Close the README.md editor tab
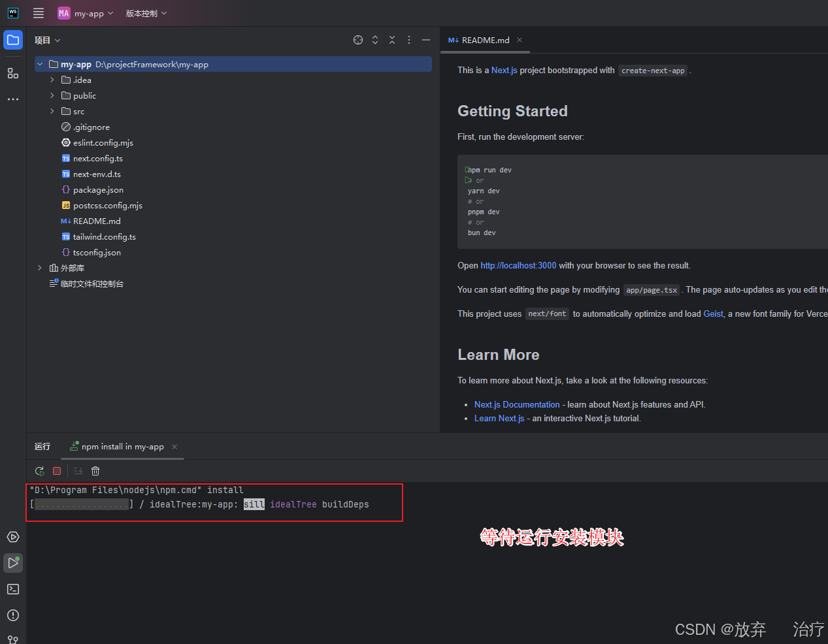Image resolution: width=828 pixels, height=644 pixels. click(x=520, y=40)
